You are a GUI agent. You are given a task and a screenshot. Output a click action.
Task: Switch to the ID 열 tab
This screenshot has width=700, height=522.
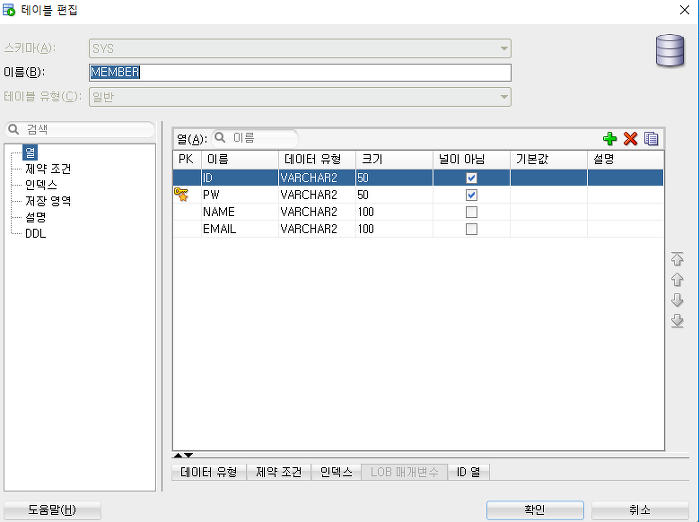pyautogui.click(x=468, y=472)
